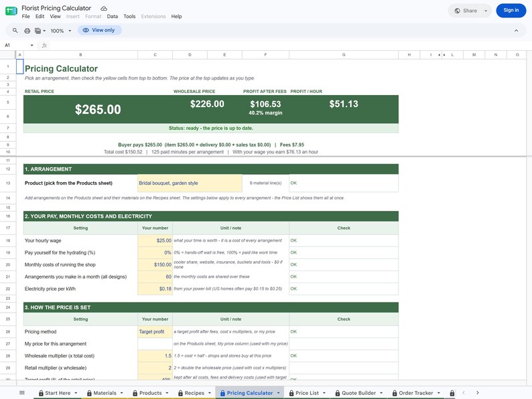Click the lock icon on Order Tracker tab
Viewport: 532px width, 399px height.
tap(395, 393)
